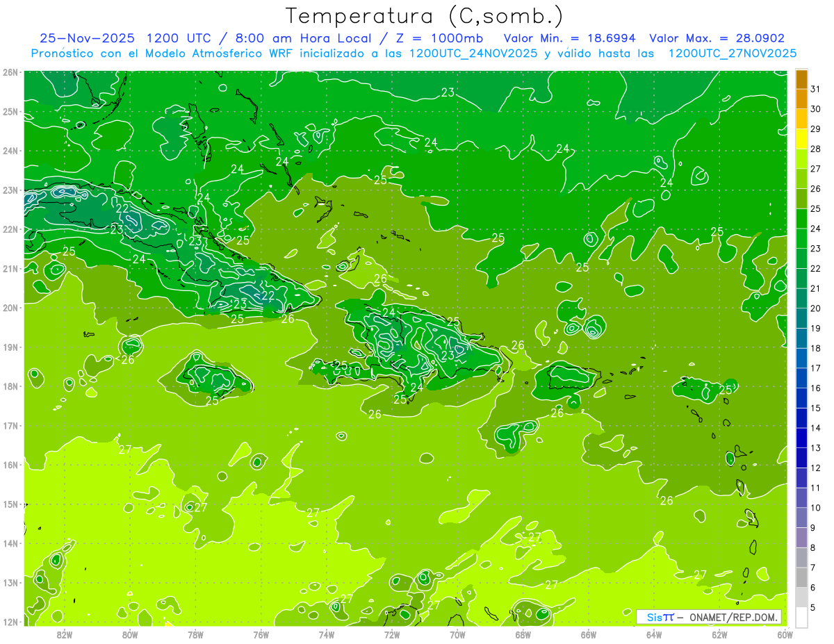Viewport: 834px width, 644px height.
Task: Click the longitude label '64W'
Action: (x=653, y=634)
